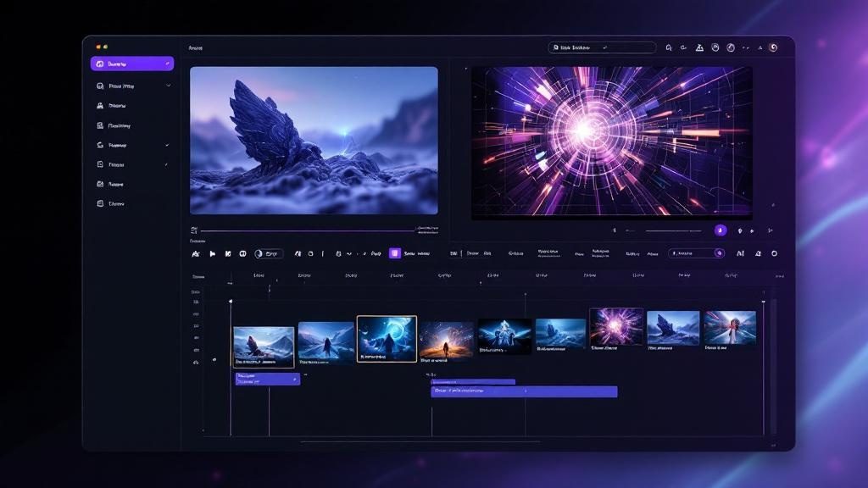868x488 pixels.
Task: Select the clip showing the blue armored figure
Action: point(504,335)
